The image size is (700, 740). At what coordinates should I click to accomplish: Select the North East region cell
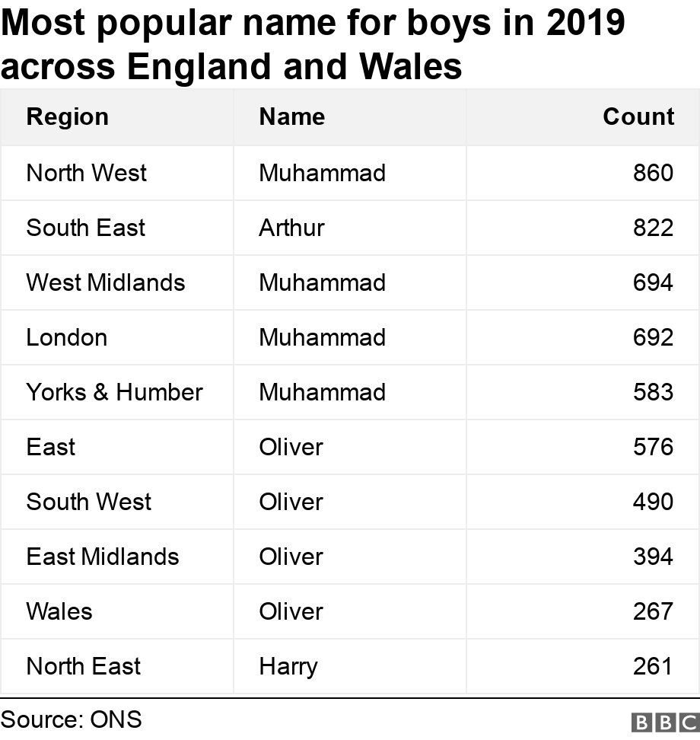click(84, 666)
